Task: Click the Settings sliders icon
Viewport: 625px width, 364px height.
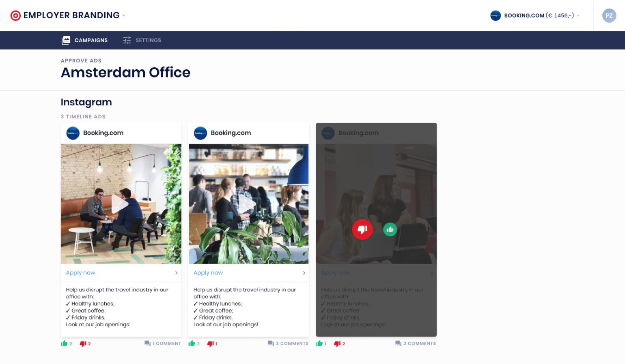Action: tap(127, 40)
